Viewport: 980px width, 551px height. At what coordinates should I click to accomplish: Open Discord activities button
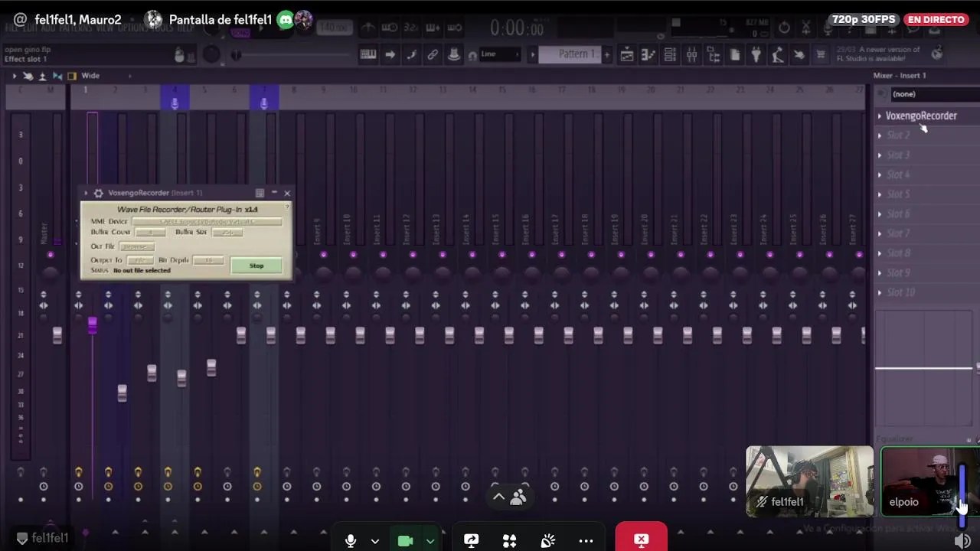[509, 540]
